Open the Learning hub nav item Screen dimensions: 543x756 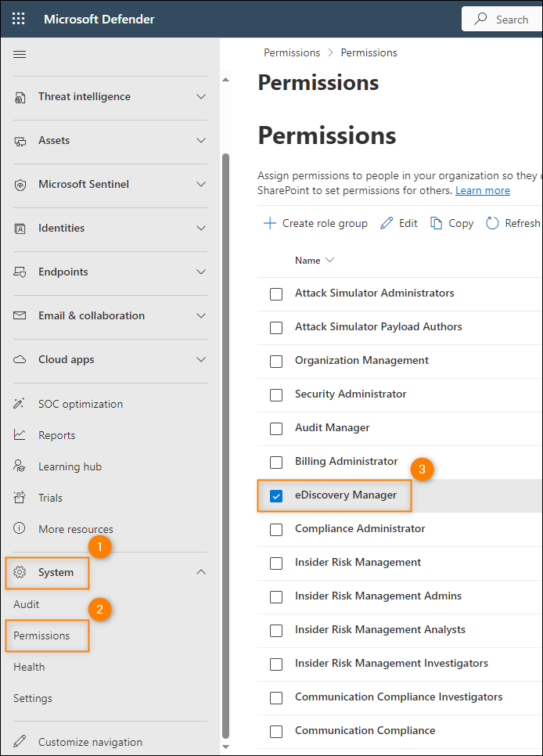[x=70, y=466]
